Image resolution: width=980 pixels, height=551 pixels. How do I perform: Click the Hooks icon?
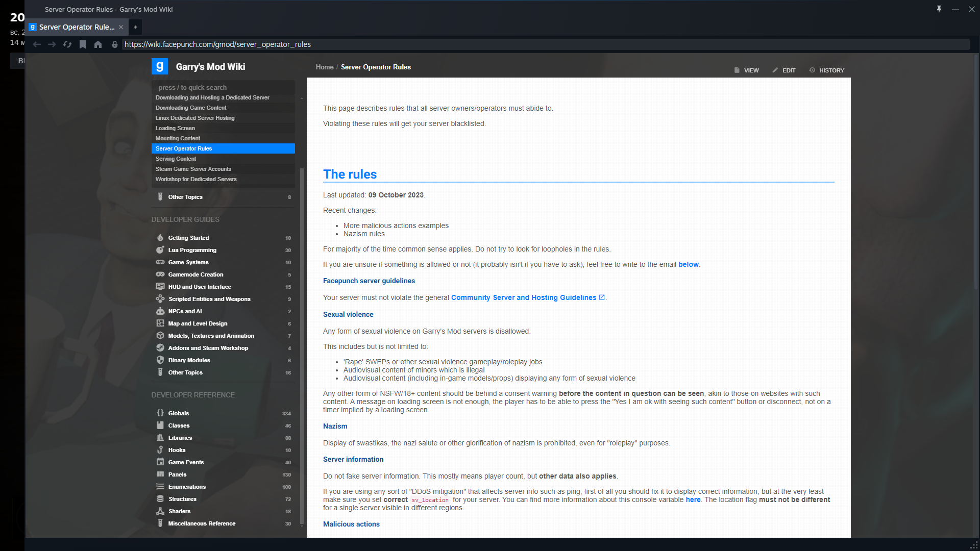tap(160, 450)
